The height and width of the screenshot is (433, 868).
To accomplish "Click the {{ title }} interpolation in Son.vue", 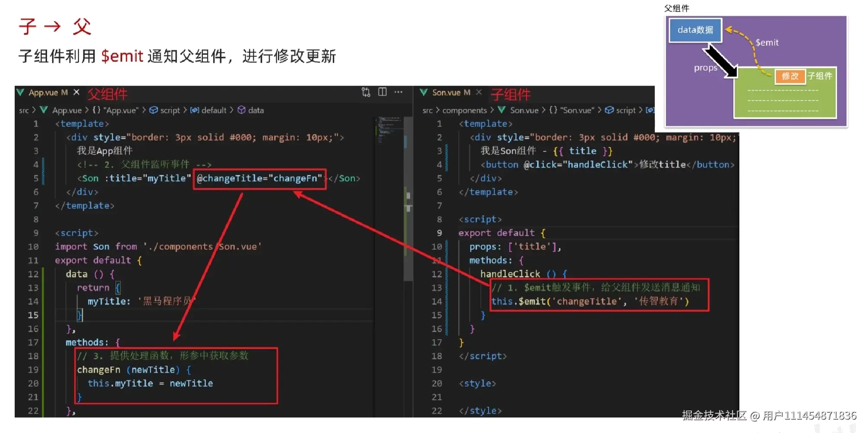I will pyautogui.click(x=583, y=151).
